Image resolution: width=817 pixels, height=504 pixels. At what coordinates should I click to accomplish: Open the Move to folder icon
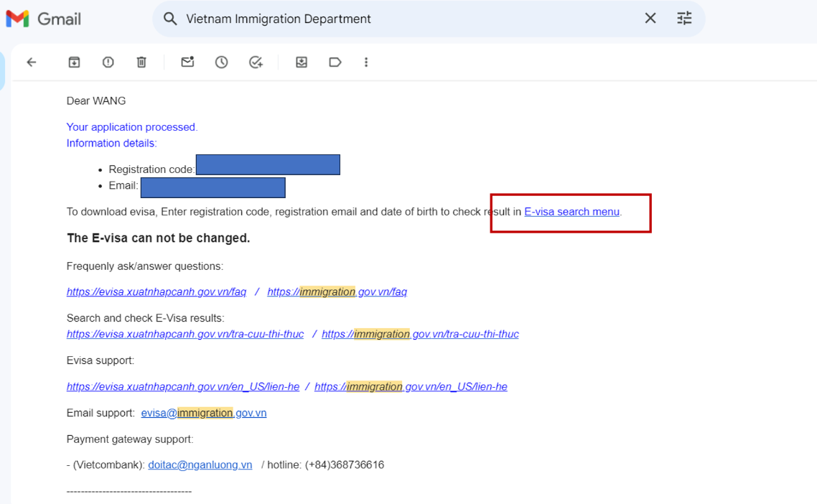tap(302, 62)
